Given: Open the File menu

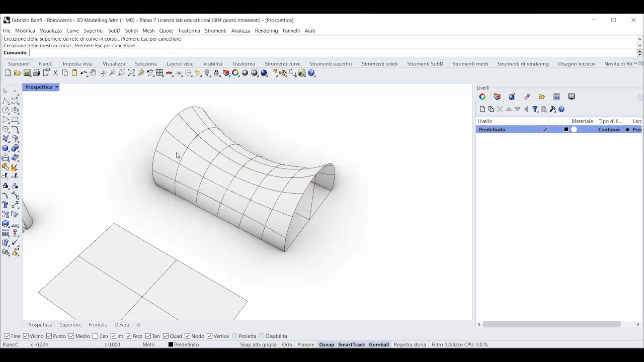Looking at the screenshot, I should (x=7, y=31).
